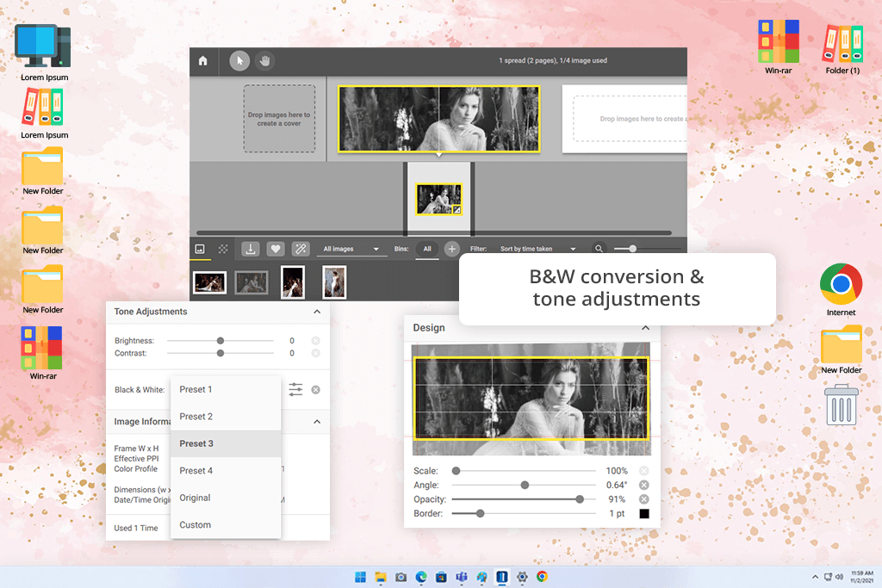Open the All images dropdown
The height and width of the screenshot is (588, 882).
pos(351,249)
